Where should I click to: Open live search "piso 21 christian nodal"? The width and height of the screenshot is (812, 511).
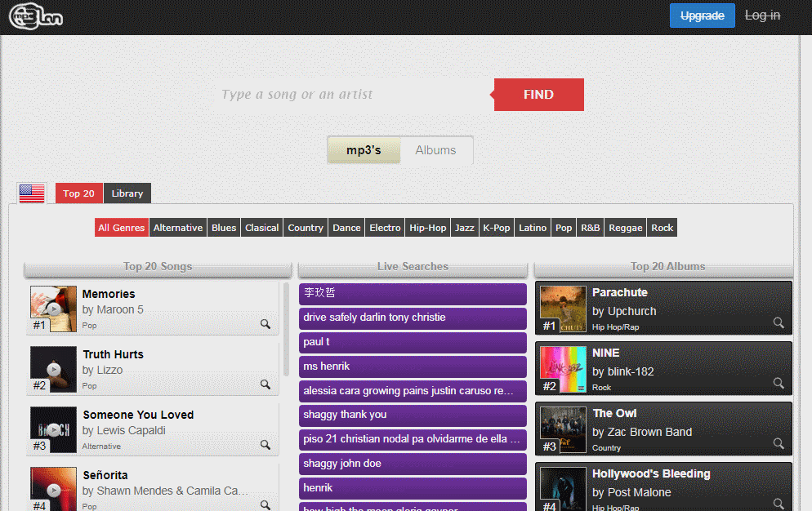click(413, 439)
